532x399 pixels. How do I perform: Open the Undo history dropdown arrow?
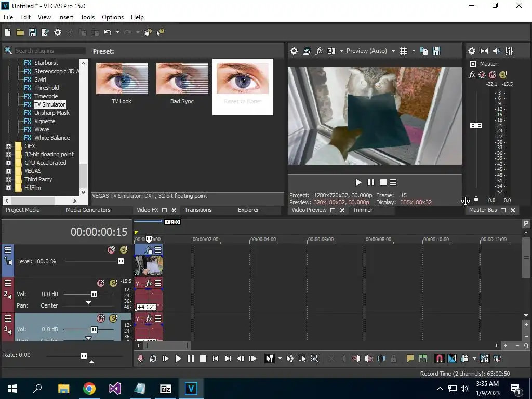(x=117, y=32)
